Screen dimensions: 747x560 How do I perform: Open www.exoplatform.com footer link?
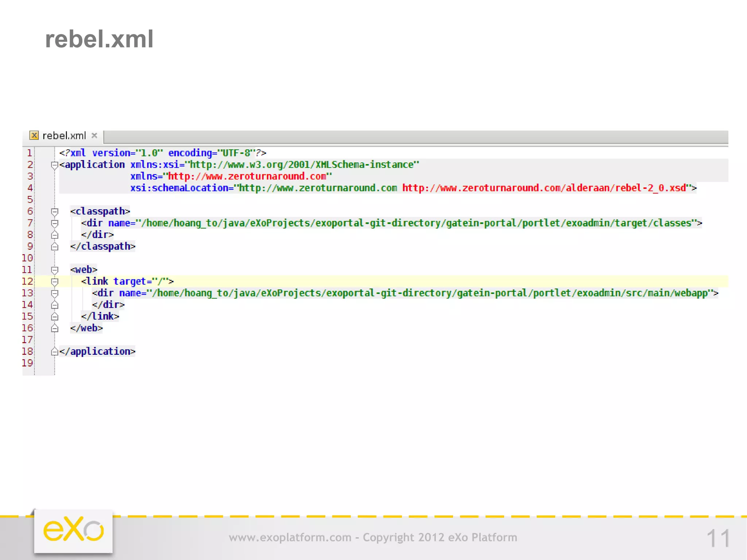[x=290, y=537]
